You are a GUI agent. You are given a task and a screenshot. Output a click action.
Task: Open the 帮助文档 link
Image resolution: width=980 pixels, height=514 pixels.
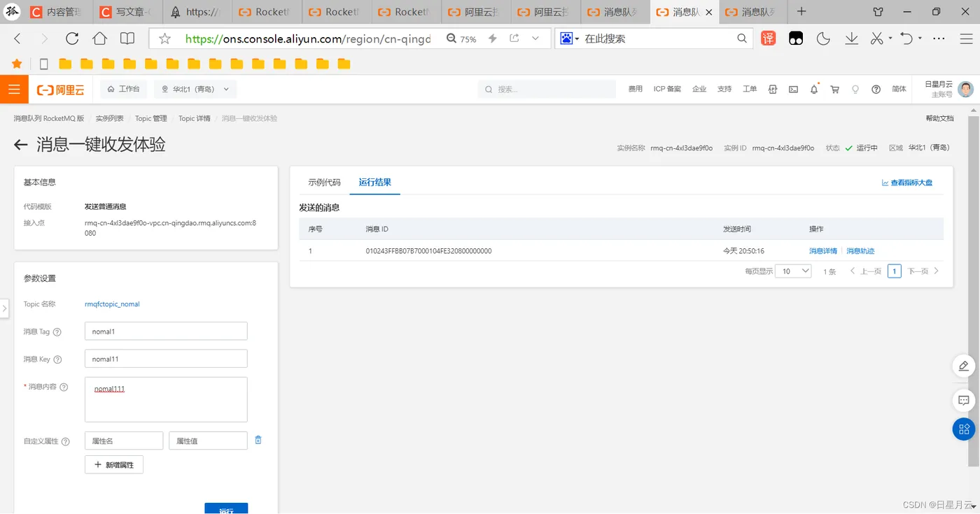(x=939, y=118)
